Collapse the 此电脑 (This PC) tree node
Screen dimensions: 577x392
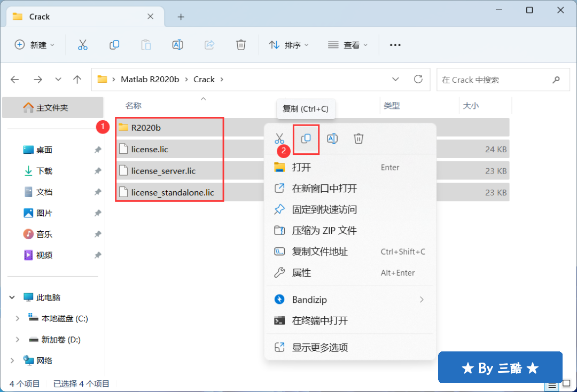[12, 297]
